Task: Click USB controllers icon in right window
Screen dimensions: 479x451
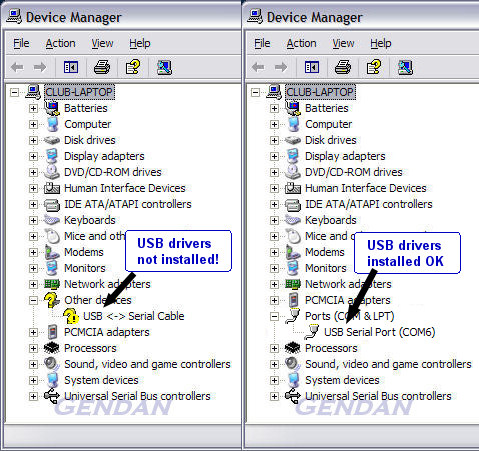Action: [293, 396]
